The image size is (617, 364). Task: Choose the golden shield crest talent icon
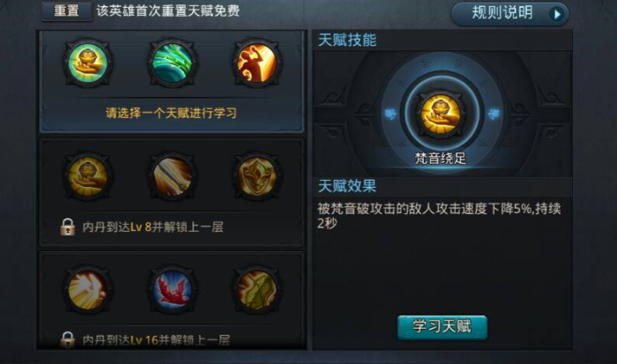point(256,176)
